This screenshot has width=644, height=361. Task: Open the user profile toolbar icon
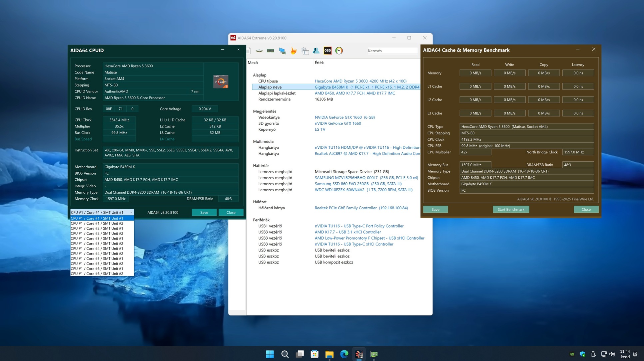click(x=316, y=51)
